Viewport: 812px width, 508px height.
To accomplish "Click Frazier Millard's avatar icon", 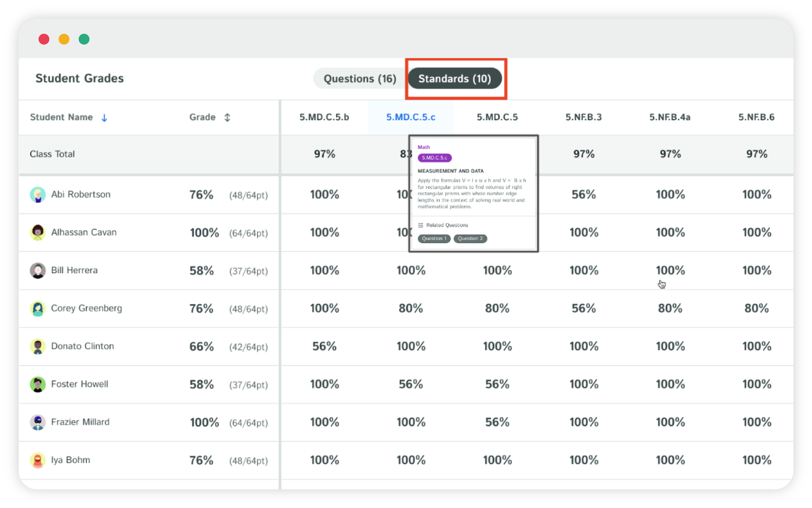I will 38,422.
